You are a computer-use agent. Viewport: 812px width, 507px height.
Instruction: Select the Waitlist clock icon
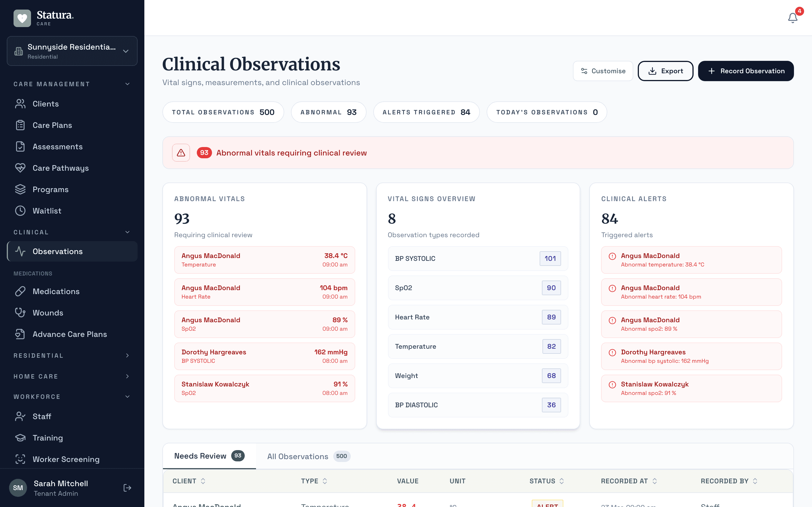20,211
